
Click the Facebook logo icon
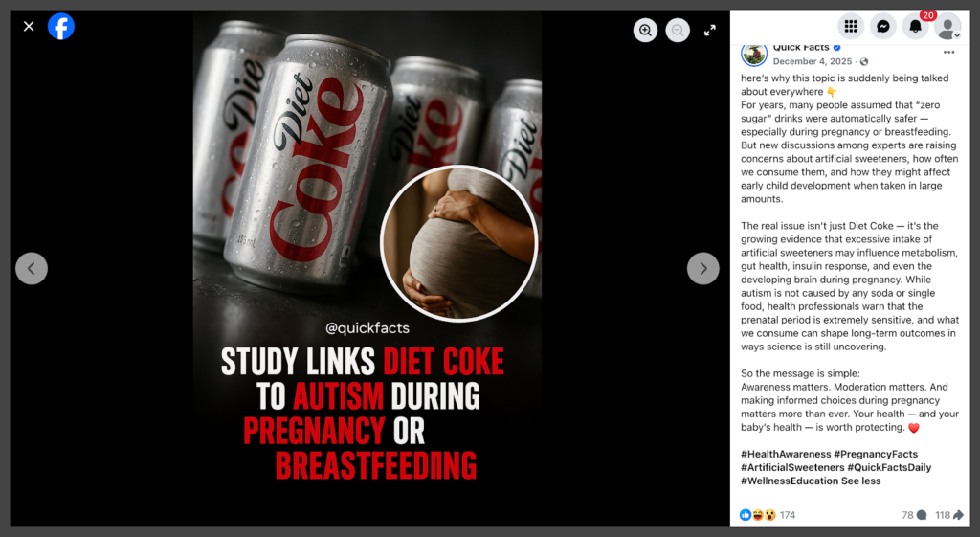(x=61, y=27)
